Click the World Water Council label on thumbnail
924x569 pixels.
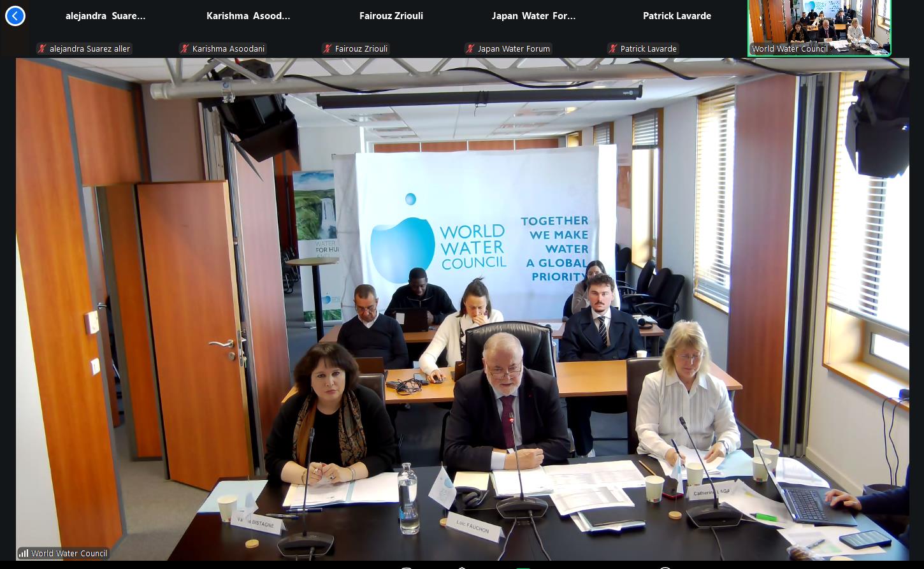pos(790,49)
